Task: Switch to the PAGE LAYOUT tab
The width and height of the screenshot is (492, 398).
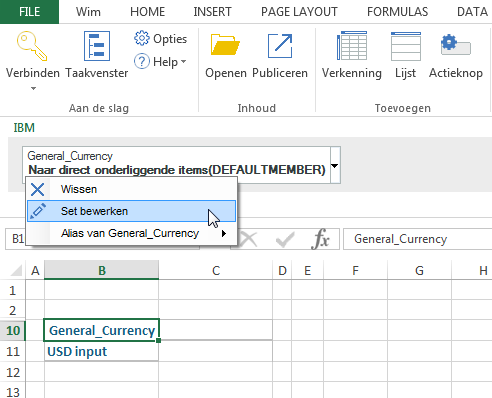Action: [x=299, y=12]
